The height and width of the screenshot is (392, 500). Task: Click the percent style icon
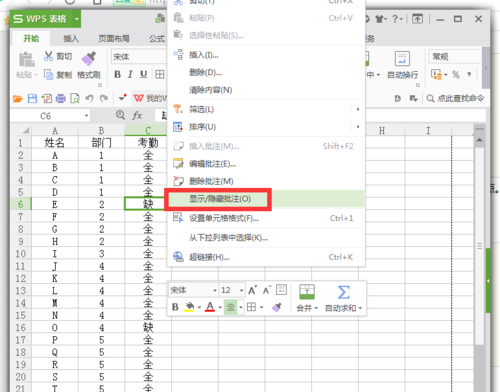coord(456,74)
